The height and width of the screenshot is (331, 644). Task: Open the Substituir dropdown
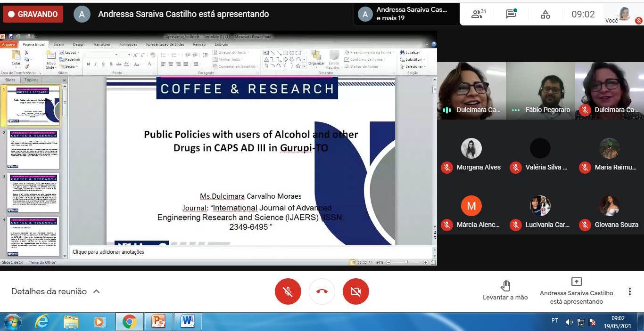[413, 59]
